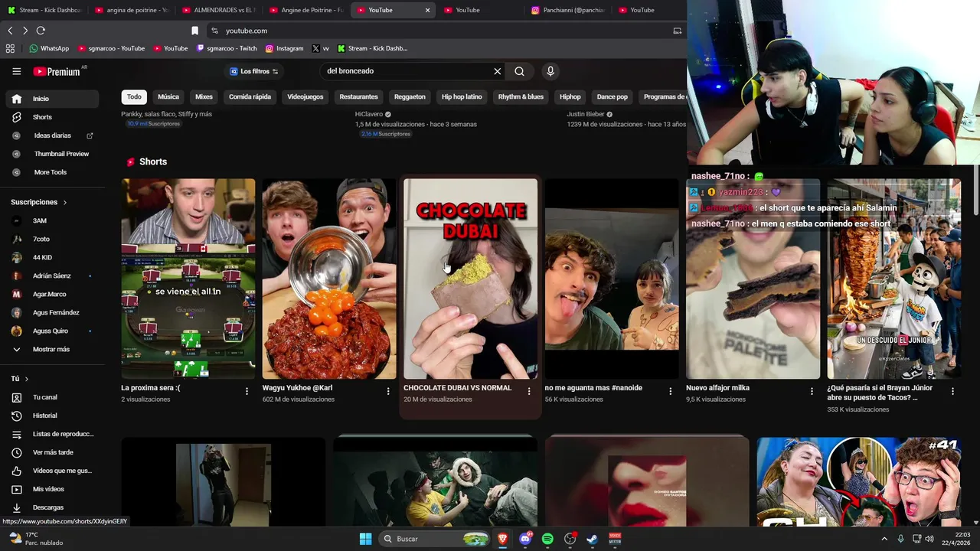Switch to Panchianni Instagram browser tab
This screenshot has height=551, width=980.
click(x=568, y=10)
